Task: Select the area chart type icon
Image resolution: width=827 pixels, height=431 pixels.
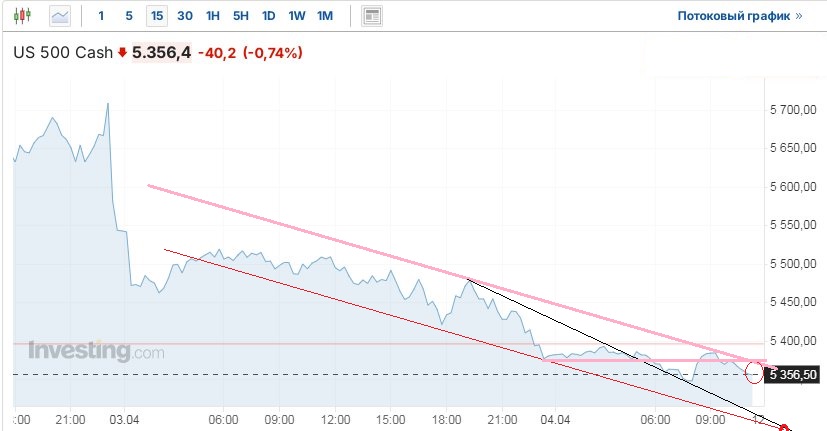Action: pos(61,16)
